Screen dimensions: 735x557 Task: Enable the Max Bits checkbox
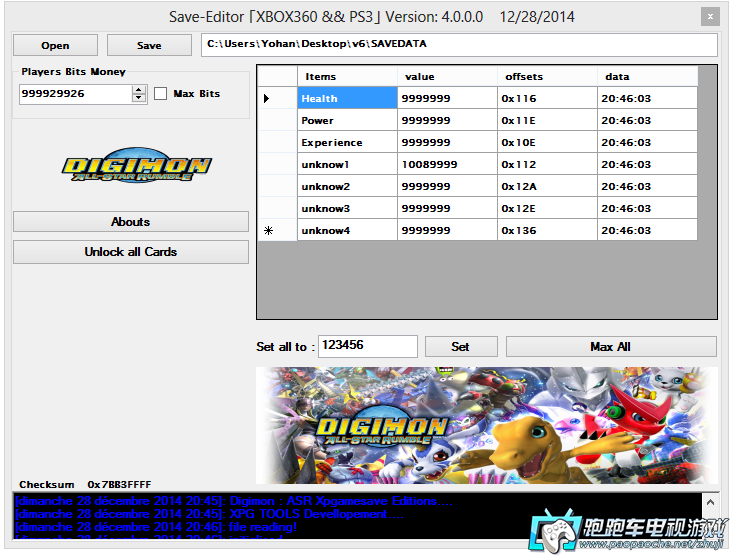coord(160,93)
